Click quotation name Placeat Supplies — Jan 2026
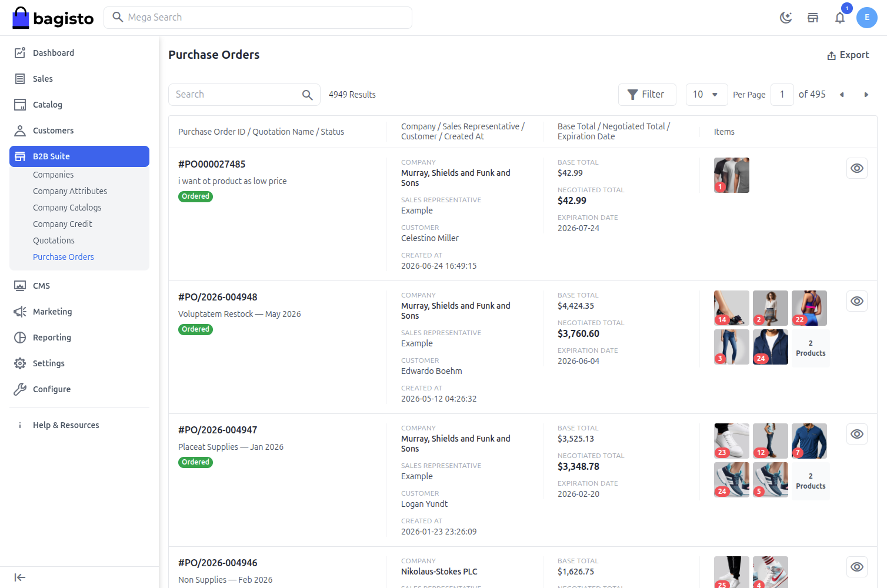This screenshot has width=887, height=588. click(231, 447)
